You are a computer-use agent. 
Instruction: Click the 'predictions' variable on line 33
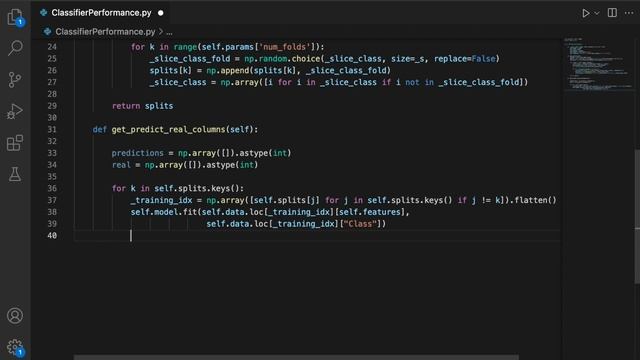[x=138, y=153]
